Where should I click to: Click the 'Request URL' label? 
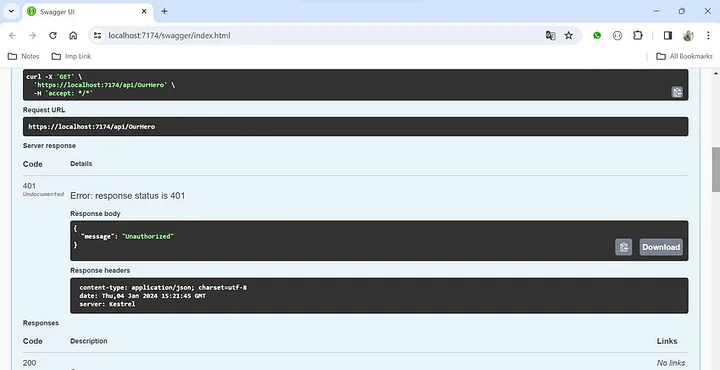pos(44,110)
